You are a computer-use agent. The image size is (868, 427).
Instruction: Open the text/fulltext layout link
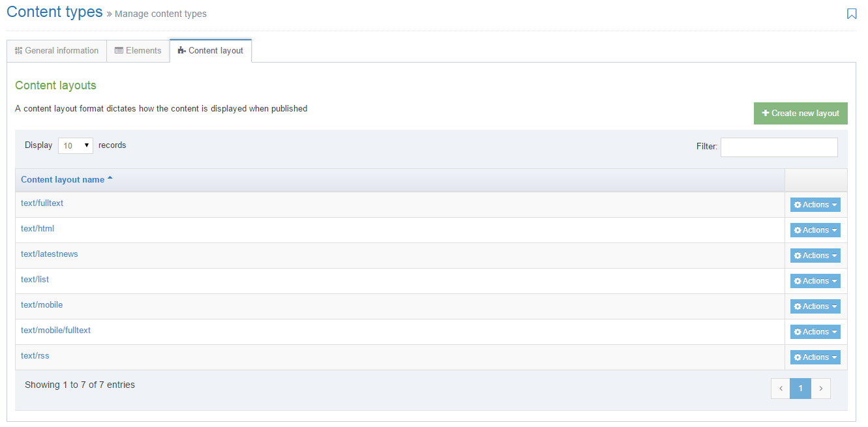click(42, 203)
